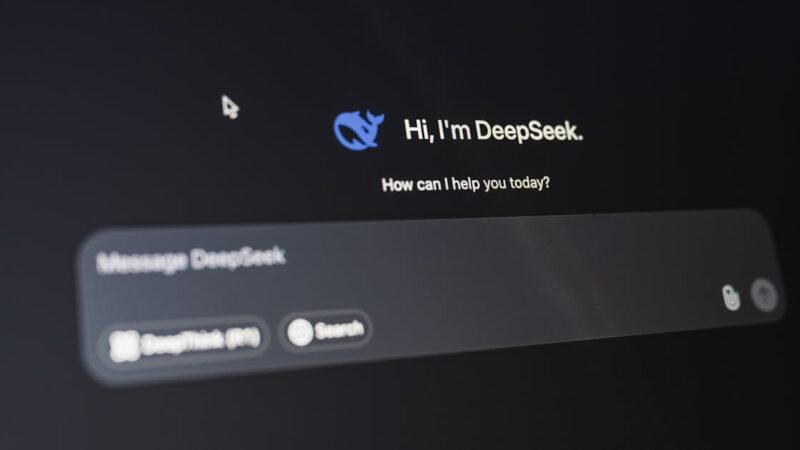Click the DeepThink icon beside its label
The height and width of the screenshot is (450, 800).
[x=124, y=345]
